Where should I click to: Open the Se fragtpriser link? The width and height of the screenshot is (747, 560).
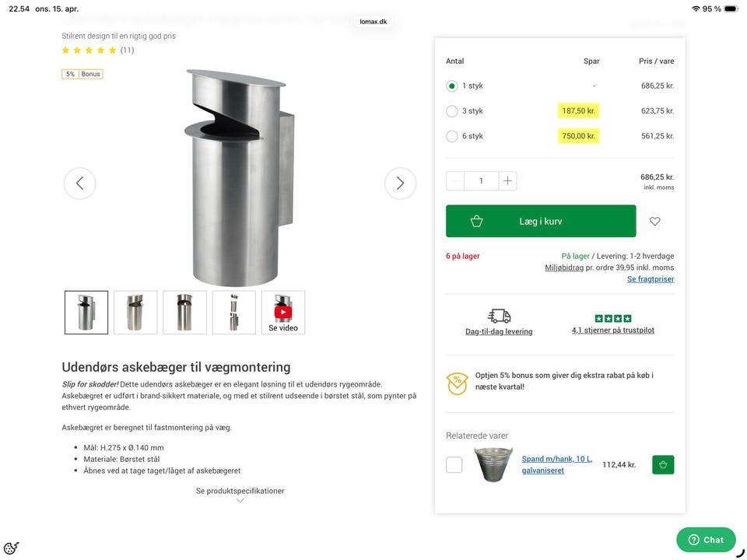(651, 279)
